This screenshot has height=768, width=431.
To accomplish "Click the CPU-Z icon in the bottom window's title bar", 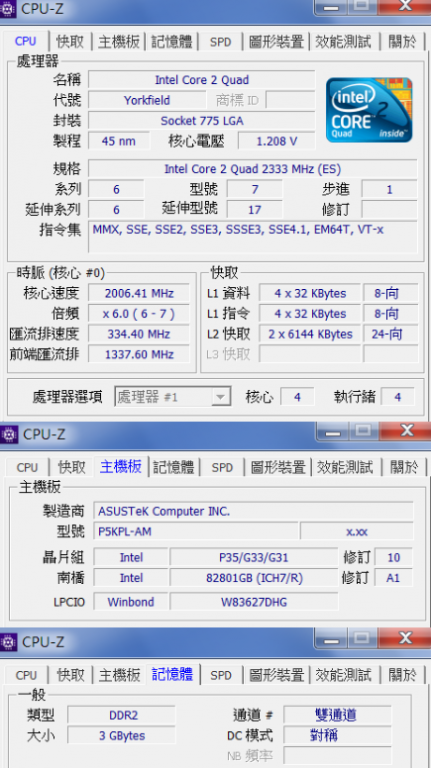I will 8,641.
